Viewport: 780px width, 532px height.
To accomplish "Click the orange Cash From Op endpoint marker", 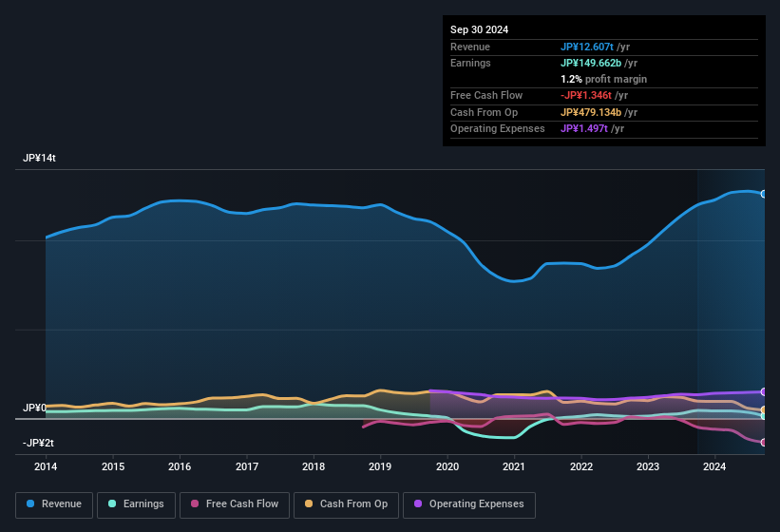I will [x=764, y=410].
